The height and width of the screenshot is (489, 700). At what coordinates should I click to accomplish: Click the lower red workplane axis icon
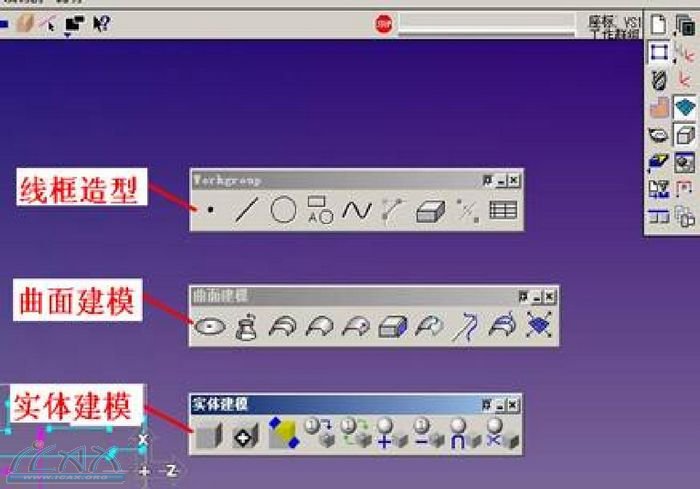point(684,80)
